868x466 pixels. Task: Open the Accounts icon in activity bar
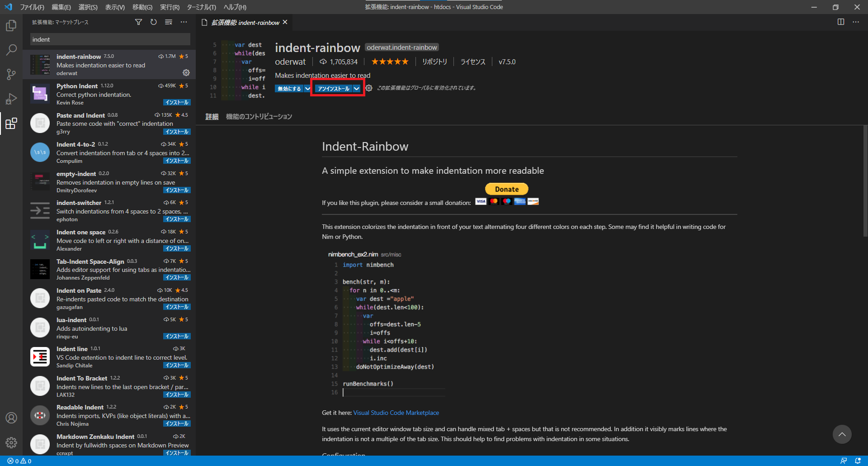[x=11, y=418]
